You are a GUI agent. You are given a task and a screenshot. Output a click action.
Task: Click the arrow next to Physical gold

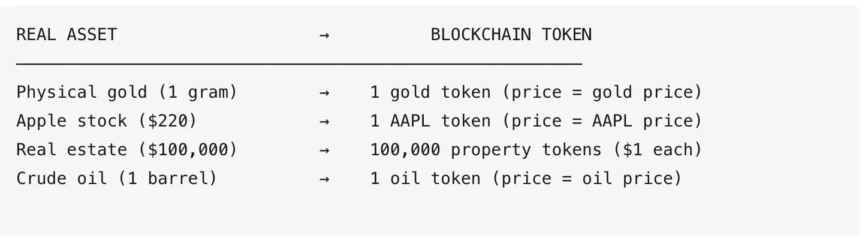pos(324,93)
